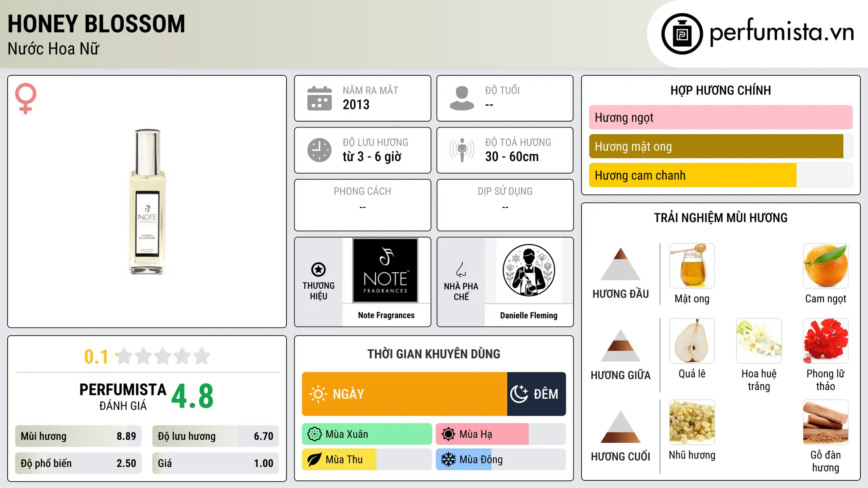Select the Quả lê pear image
This screenshot has height=488, width=868.
[692, 341]
